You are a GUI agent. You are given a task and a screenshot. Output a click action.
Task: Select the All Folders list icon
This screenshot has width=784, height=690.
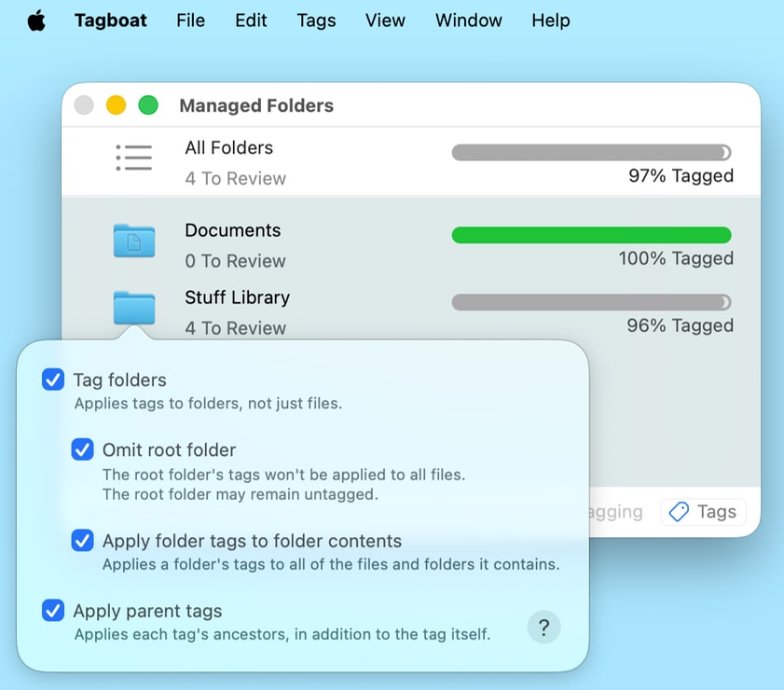(x=133, y=158)
